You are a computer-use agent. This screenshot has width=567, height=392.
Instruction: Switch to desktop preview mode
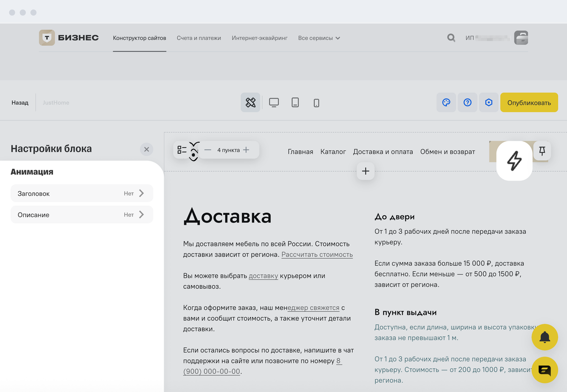click(x=274, y=103)
